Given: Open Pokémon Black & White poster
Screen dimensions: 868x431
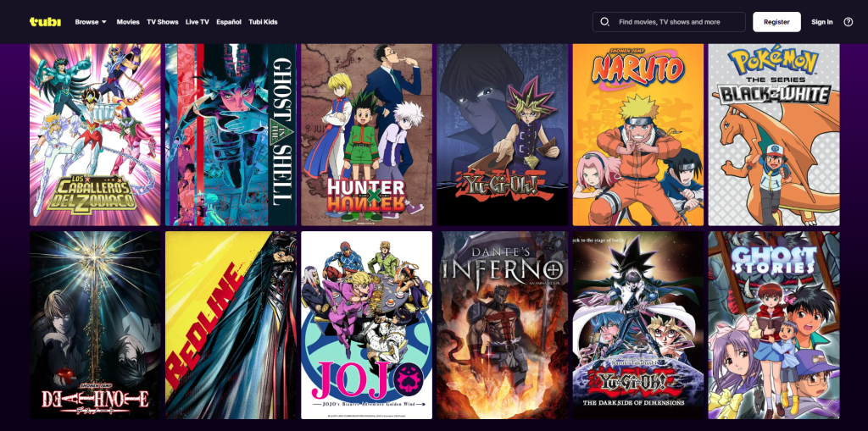Looking at the screenshot, I should [x=774, y=135].
